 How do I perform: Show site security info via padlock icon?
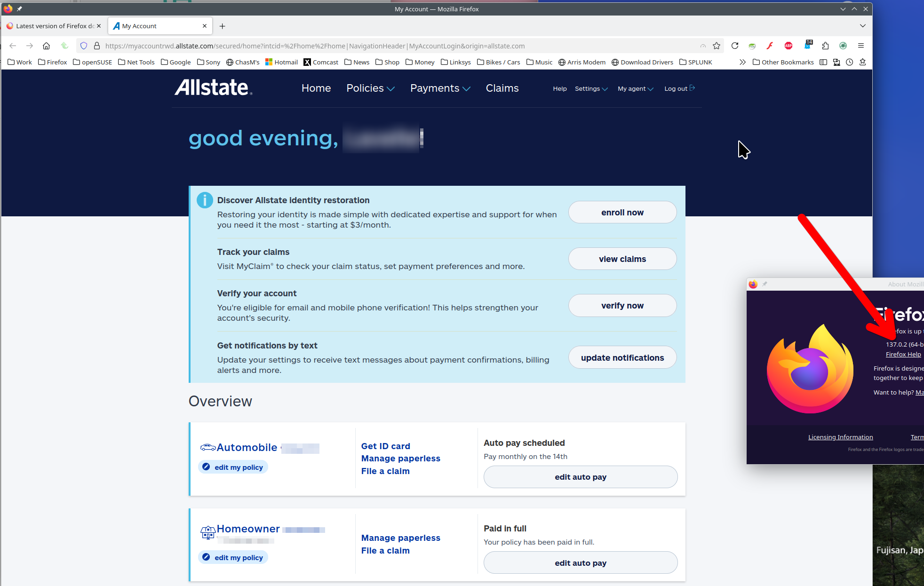pos(97,46)
